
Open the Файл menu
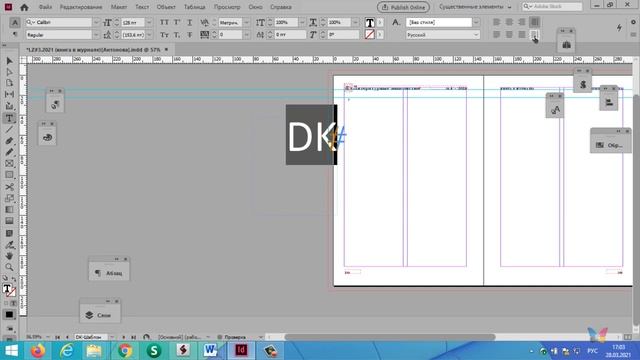click(45, 7)
